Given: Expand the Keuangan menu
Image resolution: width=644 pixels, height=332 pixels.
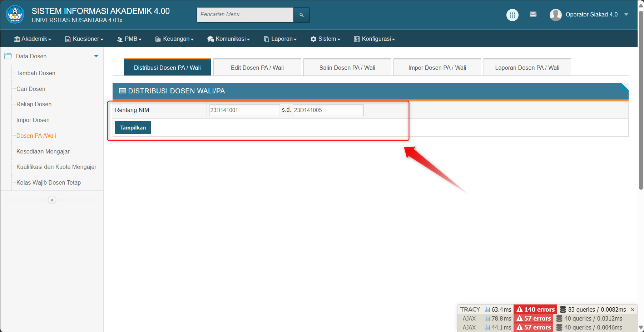Looking at the screenshot, I should (x=174, y=39).
